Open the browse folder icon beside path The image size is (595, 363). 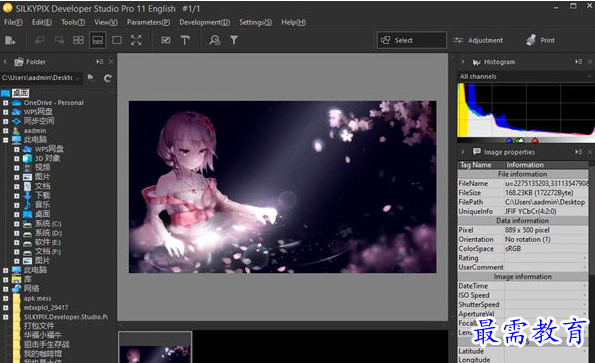[x=91, y=77]
